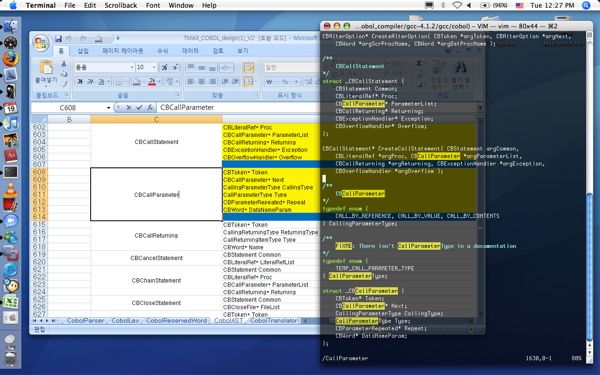Open Spotlight search in the menu bar

tap(586, 5)
